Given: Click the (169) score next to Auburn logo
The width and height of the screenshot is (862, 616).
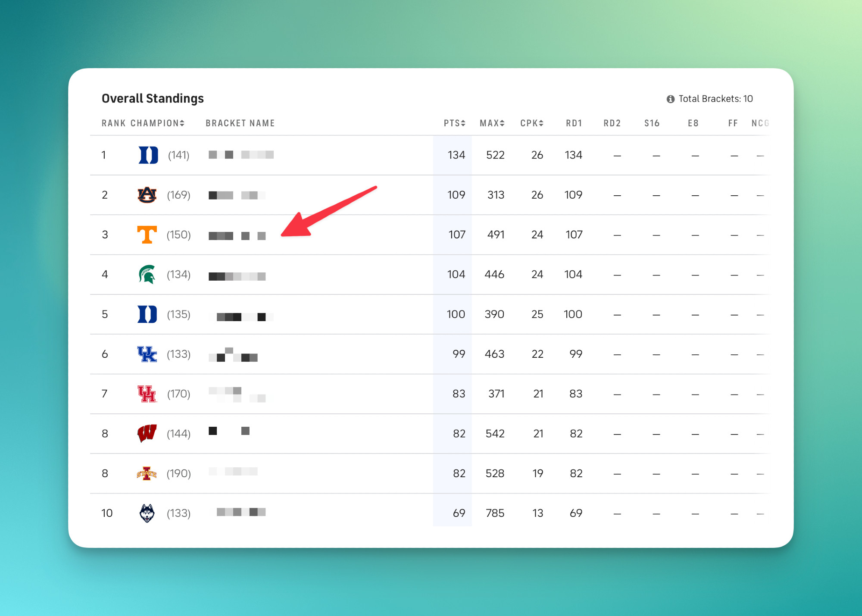Looking at the screenshot, I should point(178,195).
